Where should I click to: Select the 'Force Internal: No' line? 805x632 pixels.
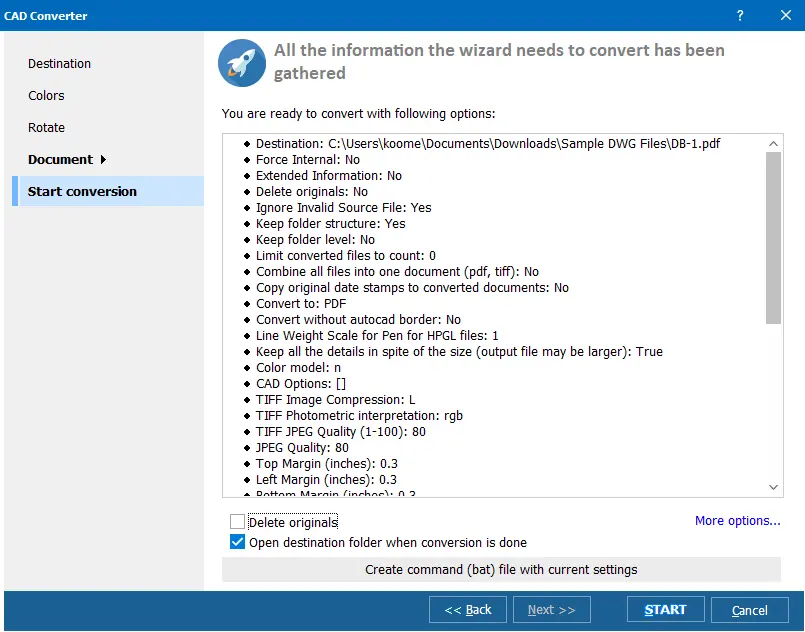pyautogui.click(x=308, y=160)
